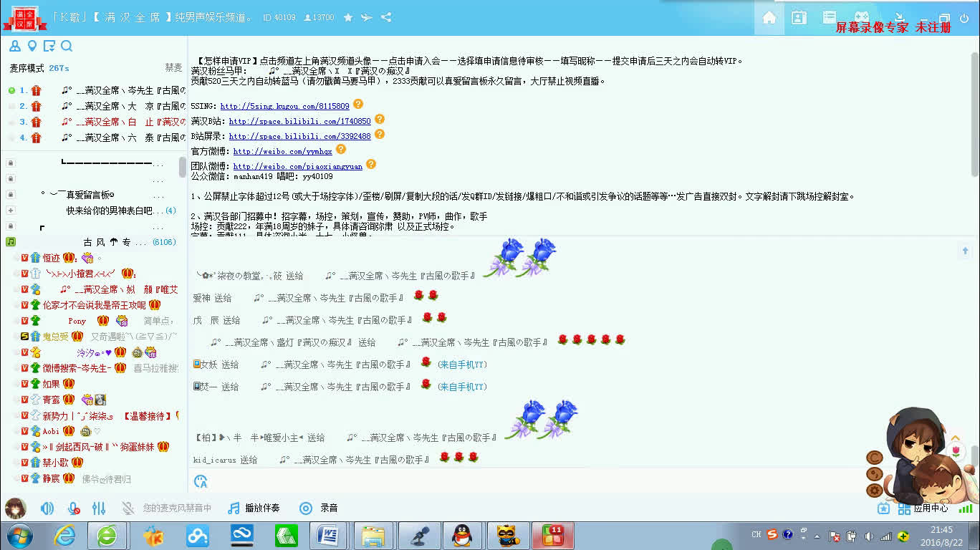Open Internet Explorer from the taskbar

pyautogui.click(x=64, y=535)
